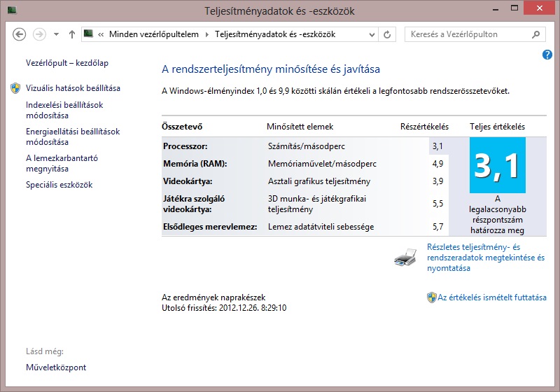Minimize the Teljesítményadatok window
This screenshot has width=560, height=392.
(x=496, y=9)
